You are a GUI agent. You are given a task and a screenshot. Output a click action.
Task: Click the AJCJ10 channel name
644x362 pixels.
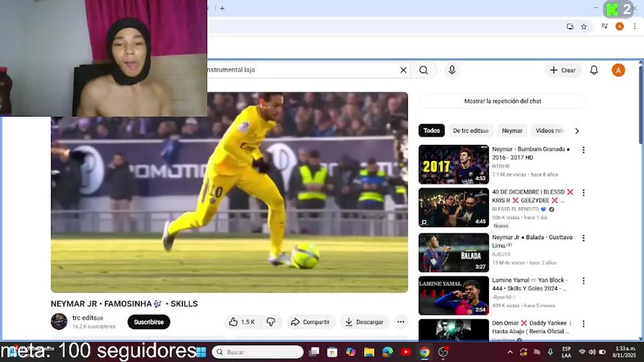coord(502,254)
